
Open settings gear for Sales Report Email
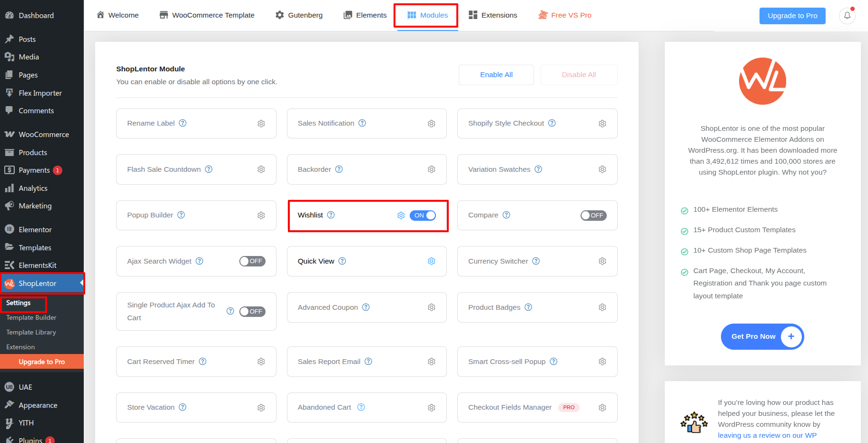click(x=432, y=362)
